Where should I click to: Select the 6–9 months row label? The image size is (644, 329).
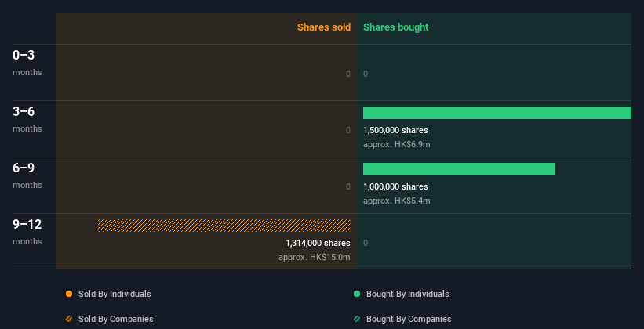27,175
